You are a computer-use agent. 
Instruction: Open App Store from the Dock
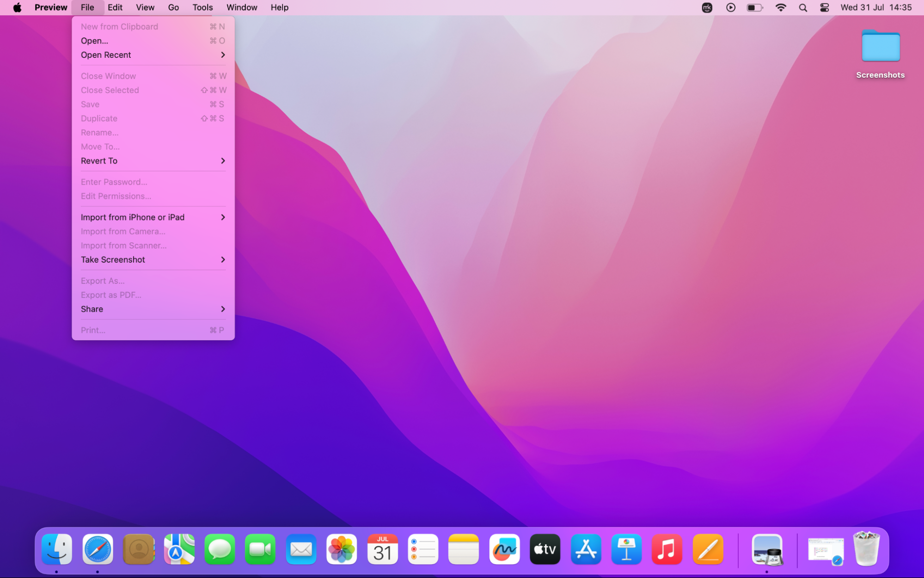pos(586,549)
